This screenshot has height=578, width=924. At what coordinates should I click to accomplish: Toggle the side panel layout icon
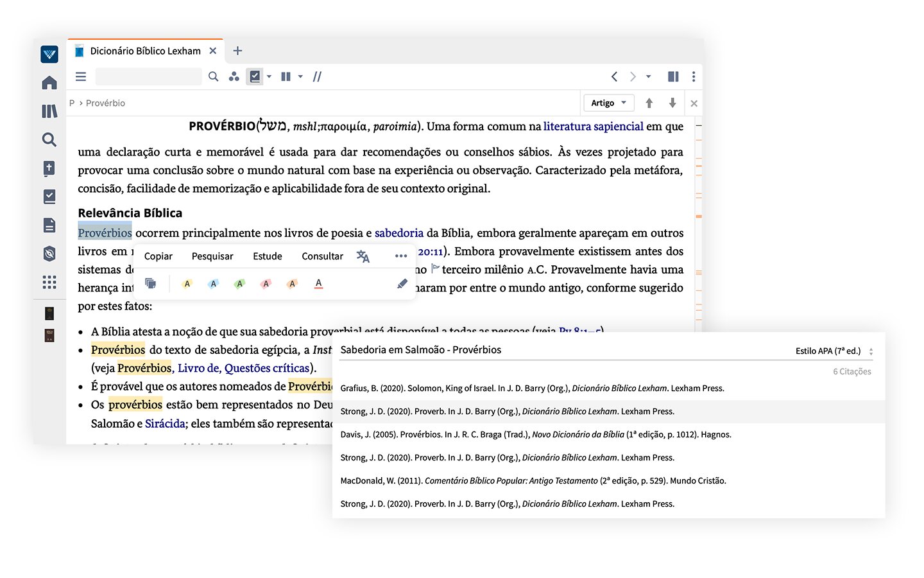[673, 76]
